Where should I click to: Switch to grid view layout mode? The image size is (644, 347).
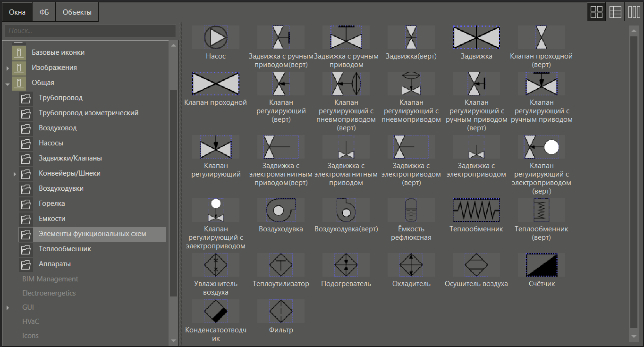click(x=596, y=11)
